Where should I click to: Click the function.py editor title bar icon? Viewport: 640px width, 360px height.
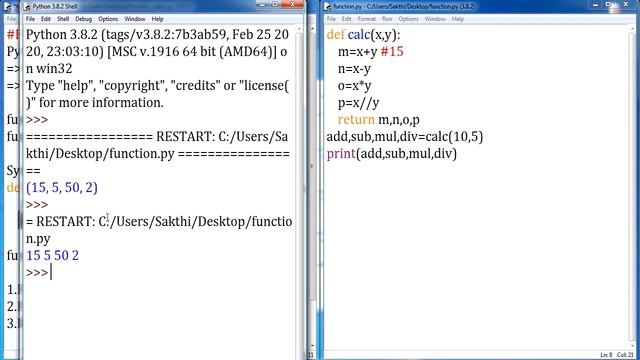328,7
